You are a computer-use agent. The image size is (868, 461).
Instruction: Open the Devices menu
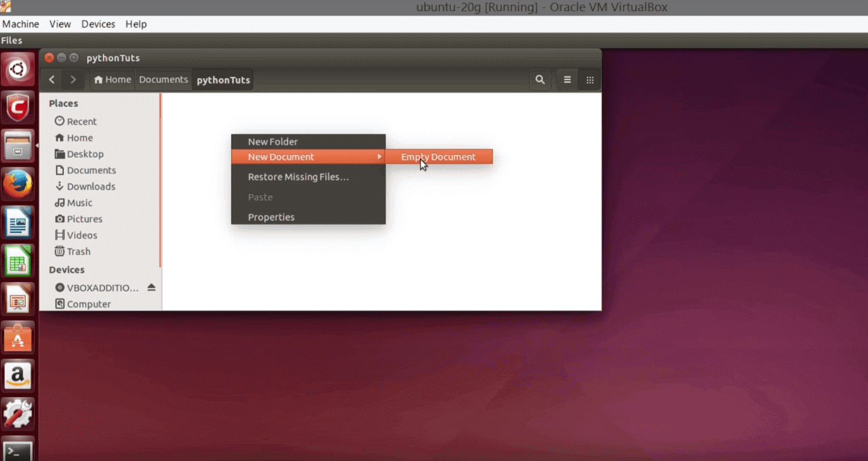(x=98, y=24)
